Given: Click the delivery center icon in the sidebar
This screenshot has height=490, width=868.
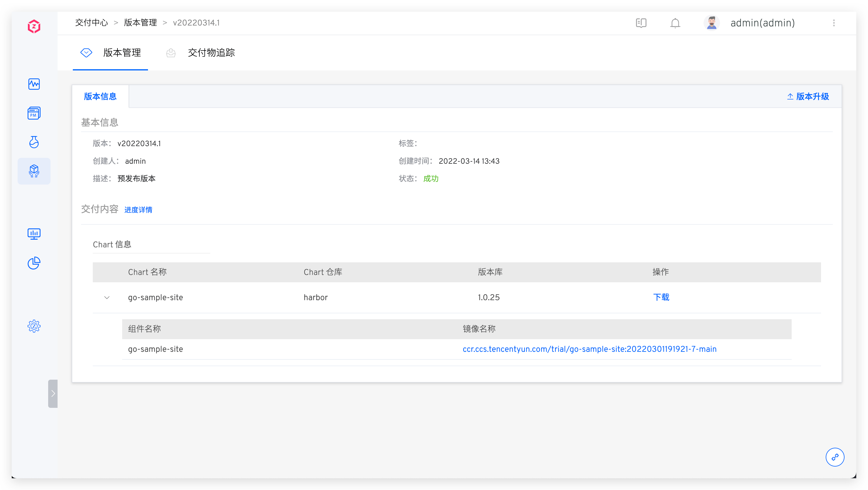Looking at the screenshot, I should pos(34,171).
